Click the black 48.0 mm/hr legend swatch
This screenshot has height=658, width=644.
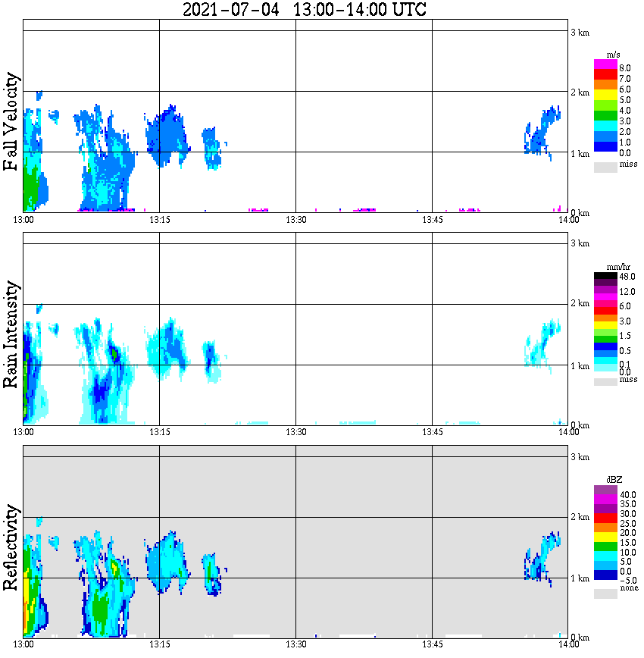[605, 276]
